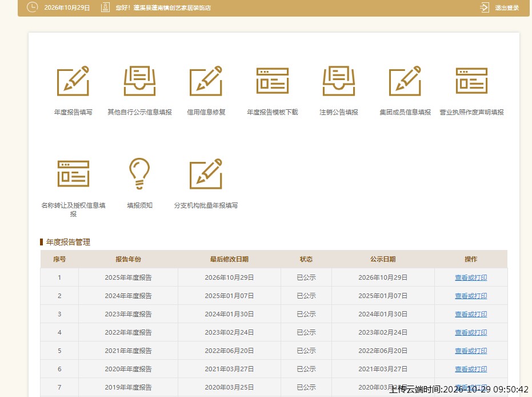Click the 退出登录 exit arrow icon

pos(485,7)
